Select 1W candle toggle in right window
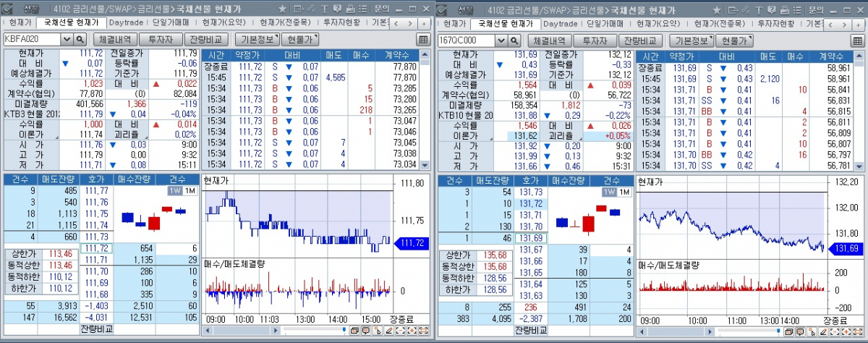868x343 pixels. (609, 192)
